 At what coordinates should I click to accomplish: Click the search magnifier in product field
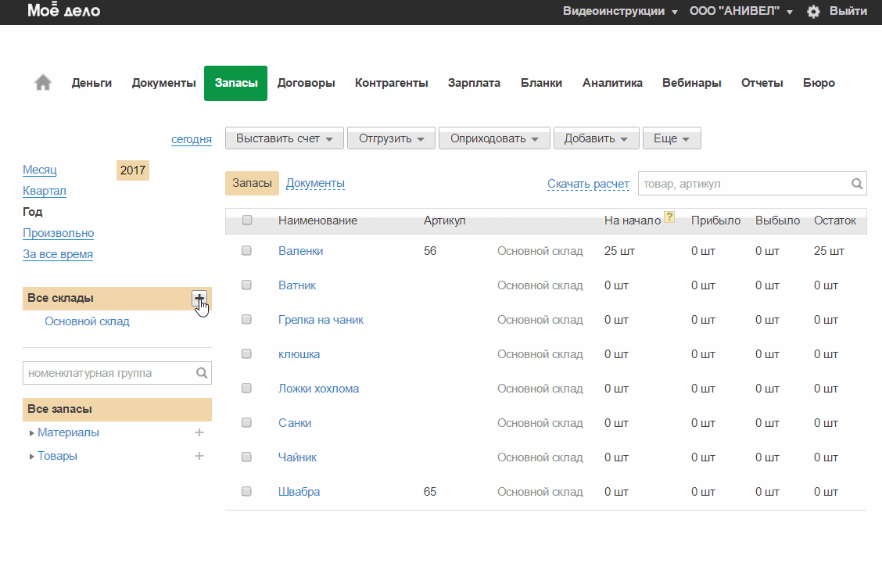(x=857, y=184)
